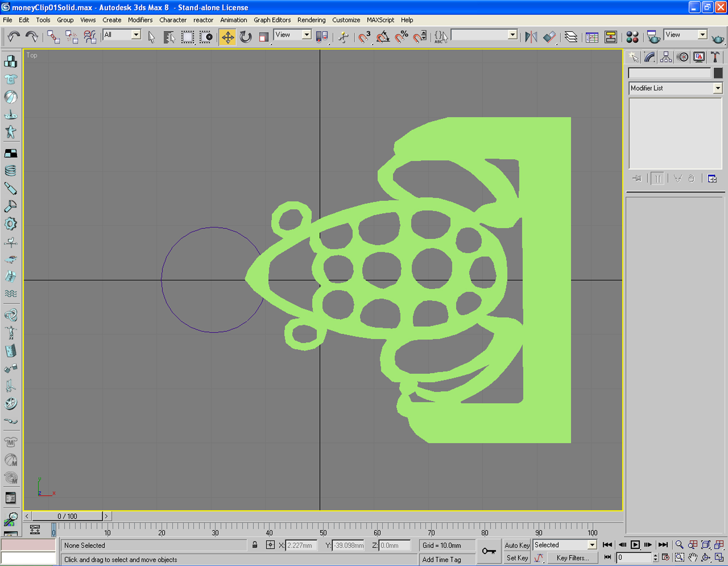Open the Align tool
The width and height of the screenshot is (728, 566).
tap(549, 37)
